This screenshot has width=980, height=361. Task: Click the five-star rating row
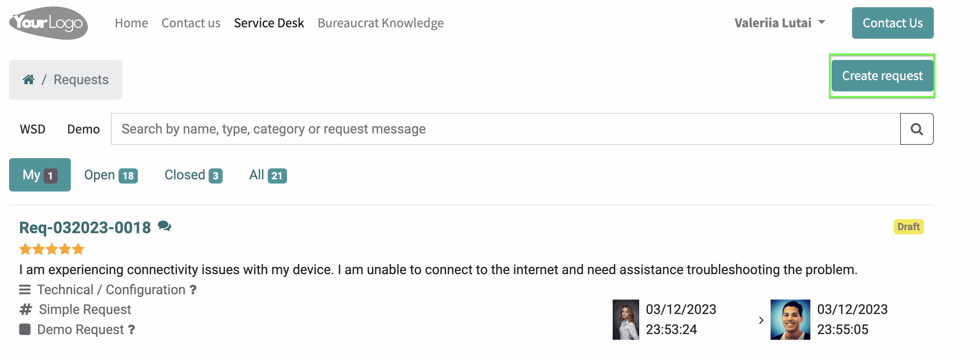click(x=52, y=249)
